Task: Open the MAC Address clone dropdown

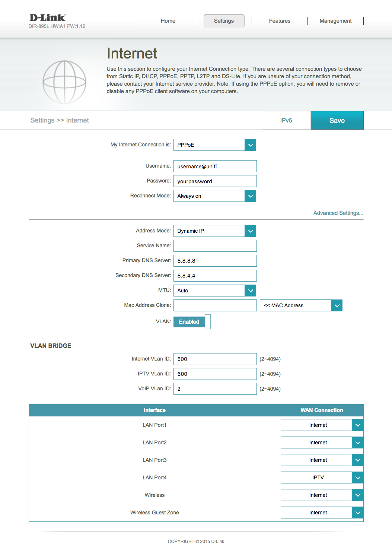Action: pos(337,305)
